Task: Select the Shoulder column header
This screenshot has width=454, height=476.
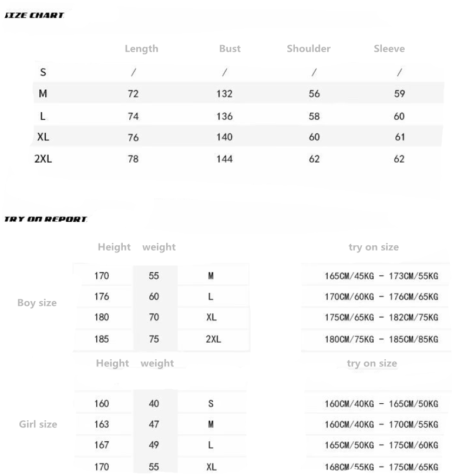Action: (x=308, y=49)
